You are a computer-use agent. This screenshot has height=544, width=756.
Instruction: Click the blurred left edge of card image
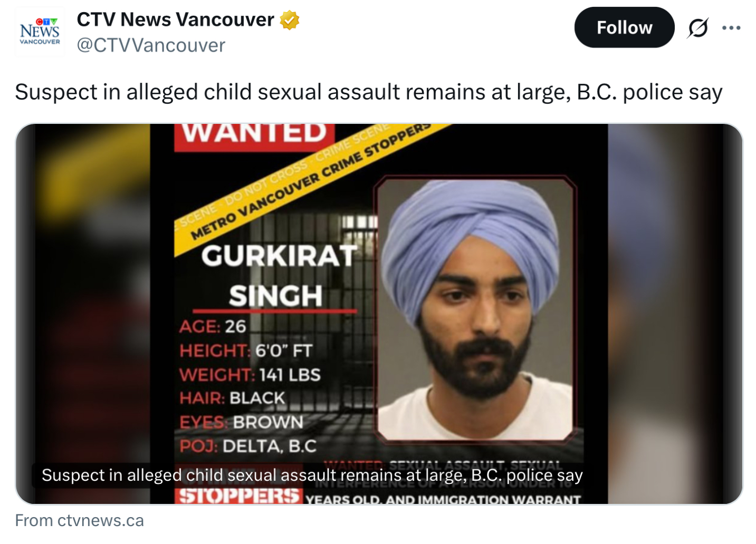coord(83,314)
